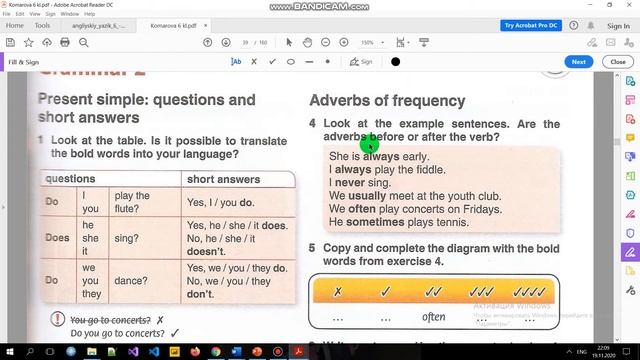Activate the hand pan tool
The height and width of the screenshot is (360, 640).
(x=307, y=42)
